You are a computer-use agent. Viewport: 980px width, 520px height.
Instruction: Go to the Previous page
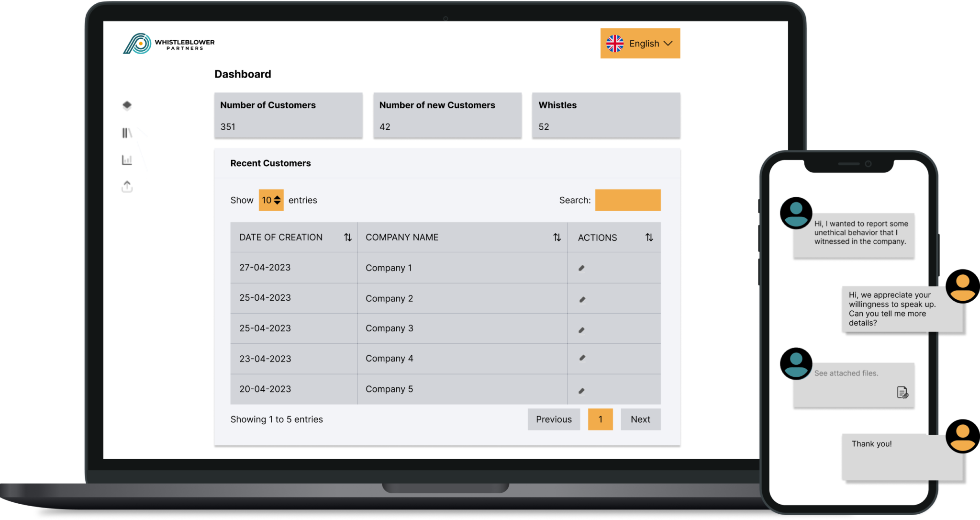coord(554,419)
